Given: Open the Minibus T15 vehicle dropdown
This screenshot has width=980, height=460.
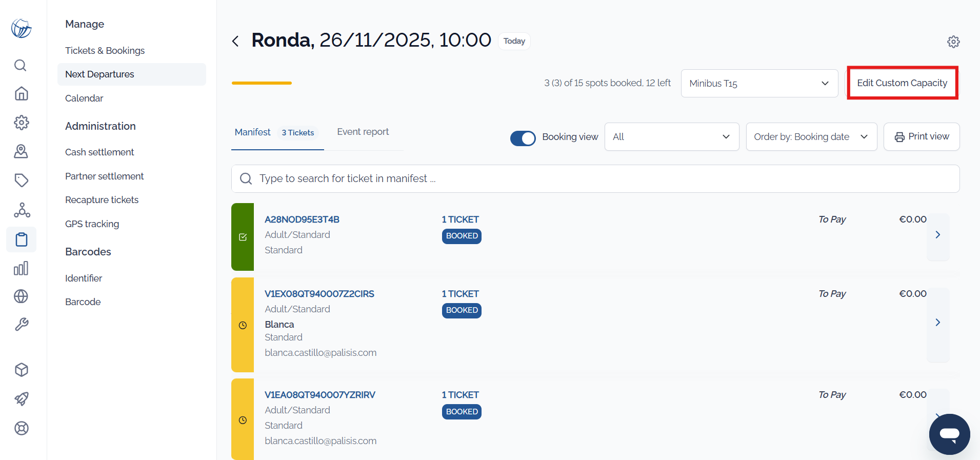Looking at the screenshot, I should point(759,83).
